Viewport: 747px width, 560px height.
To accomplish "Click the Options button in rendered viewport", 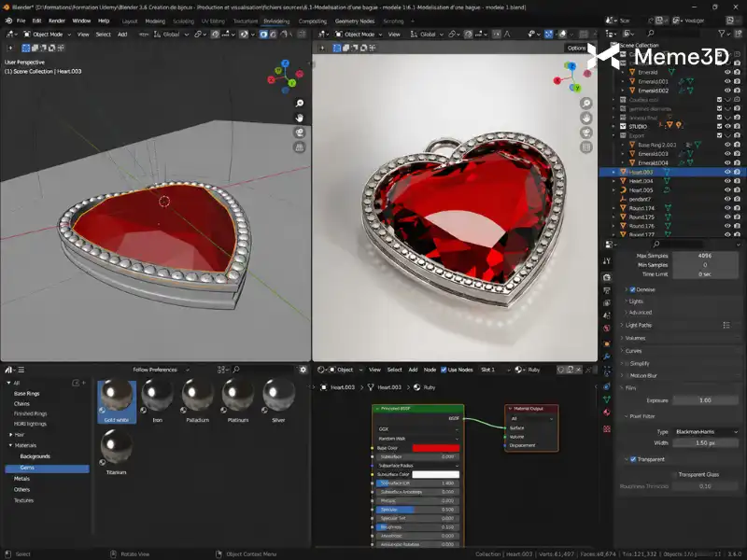I will point(576,49).
